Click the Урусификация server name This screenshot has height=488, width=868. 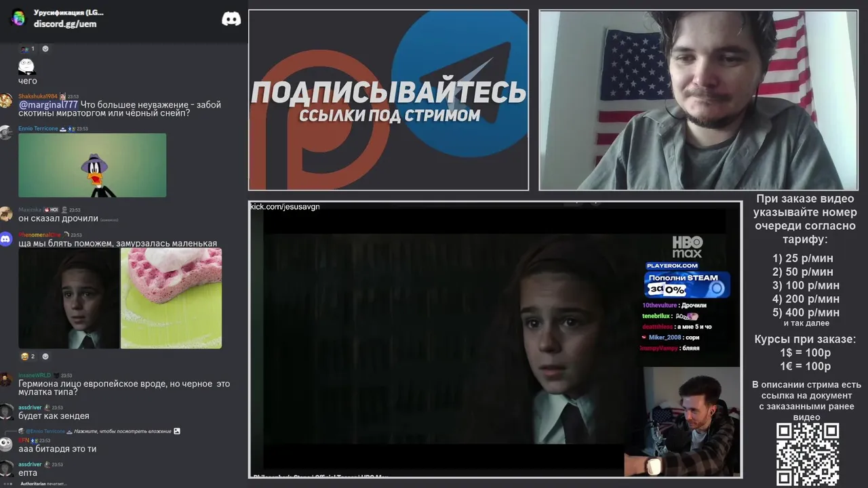tap(68, 12)
